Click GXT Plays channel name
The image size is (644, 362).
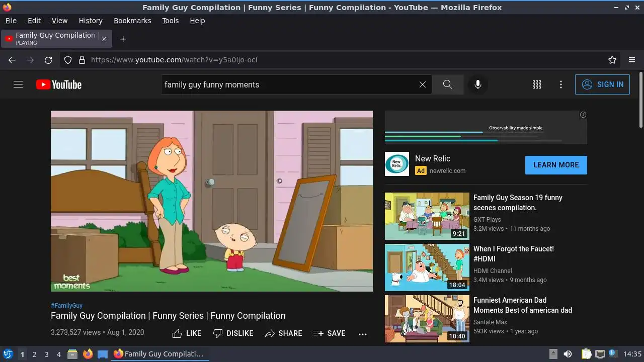pos(487,220)
